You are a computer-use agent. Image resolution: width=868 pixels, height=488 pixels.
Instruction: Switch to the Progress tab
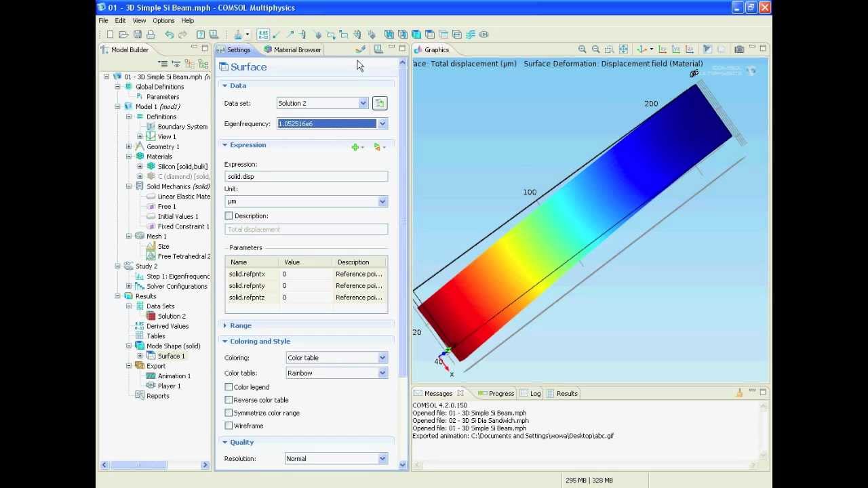pos(496,393)
